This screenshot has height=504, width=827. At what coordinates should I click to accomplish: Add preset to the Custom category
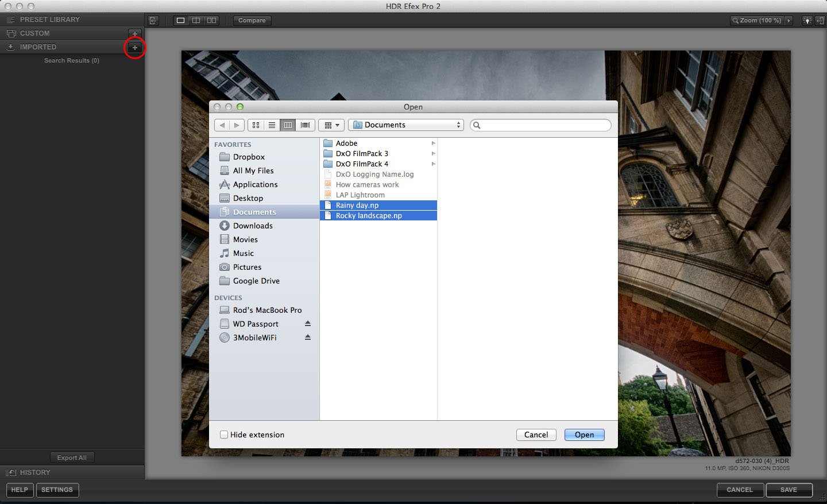click(x=135, y=34)
